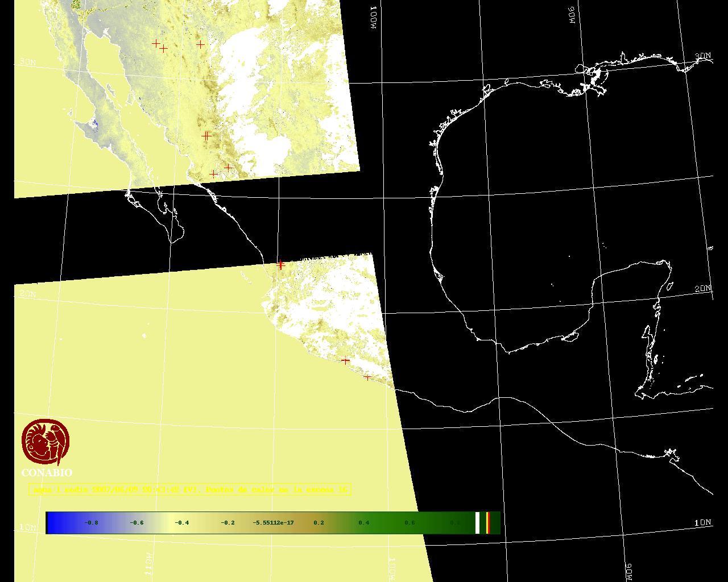
Task: Click the -0.4 label on the color scale
Action: tap(182, 523)
